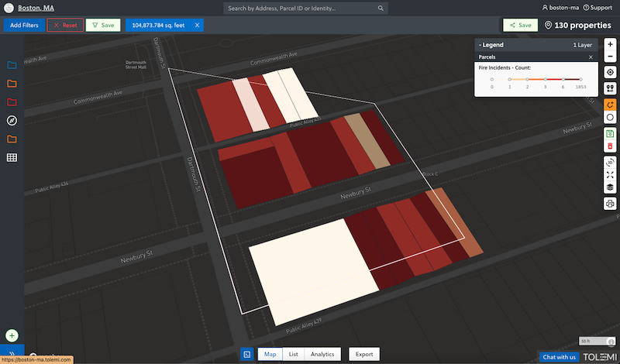The image size is (620, 364).
Task: Open the table grid icon in sidebar
Action: (x=12, y=158)
